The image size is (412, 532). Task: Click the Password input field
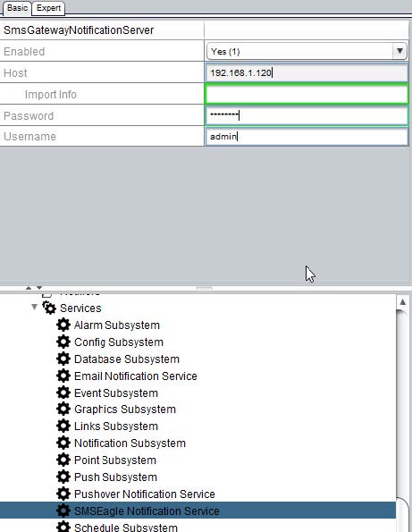[307, 115]
